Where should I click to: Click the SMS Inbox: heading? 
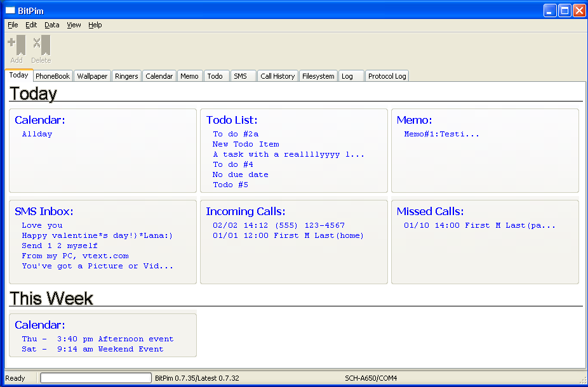[44, 211]
